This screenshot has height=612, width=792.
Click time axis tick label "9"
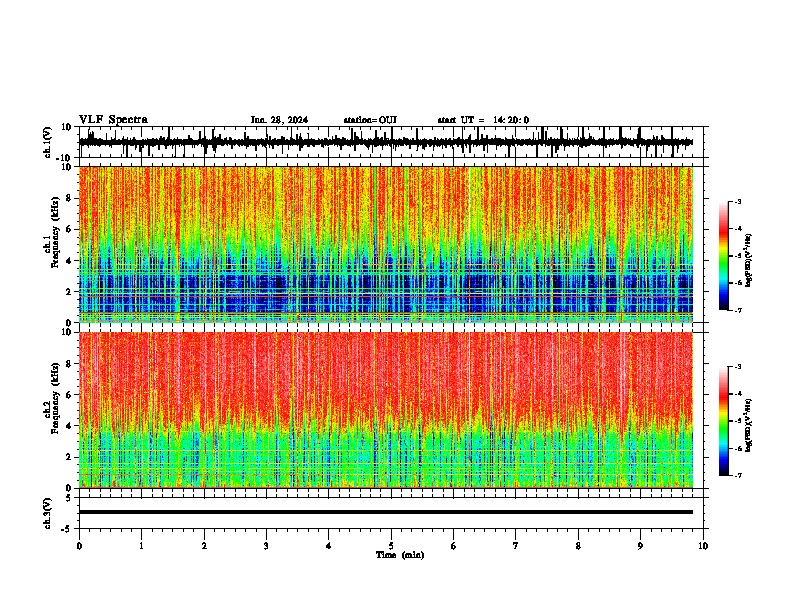[640, 546]
